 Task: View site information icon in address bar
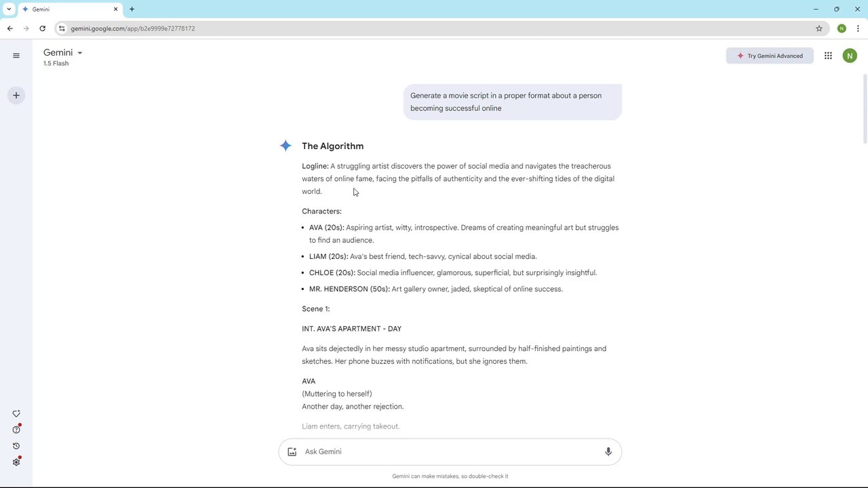point(62,28)
